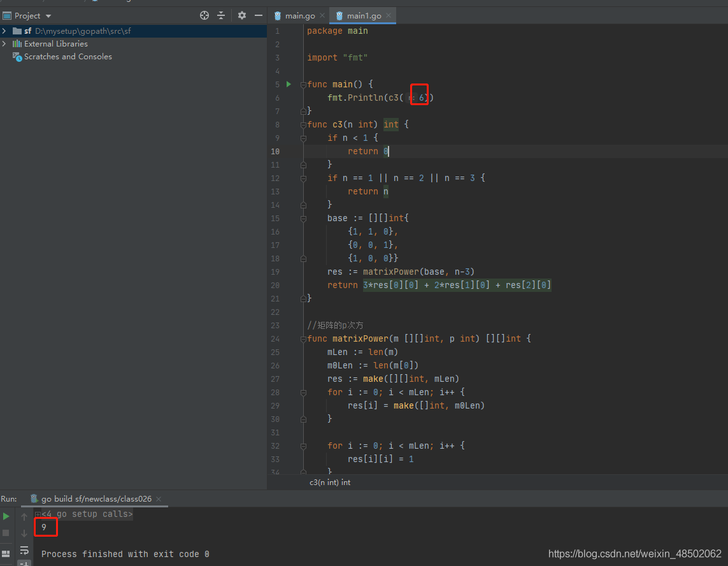Expand the '<4 go setup calls>' fold
The image size is (728, 566).
(38, 514)
